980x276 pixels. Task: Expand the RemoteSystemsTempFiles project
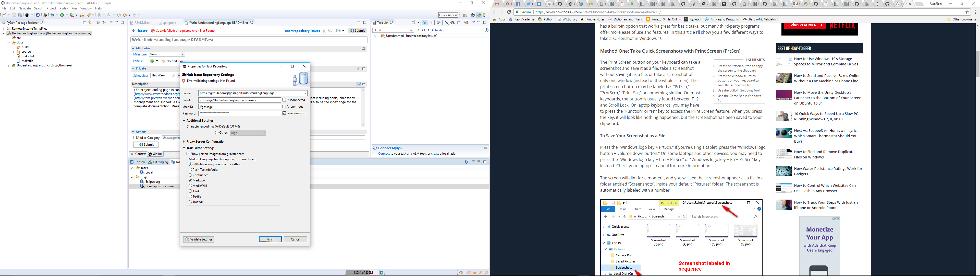pyautogui.click(x=4, y=29)
